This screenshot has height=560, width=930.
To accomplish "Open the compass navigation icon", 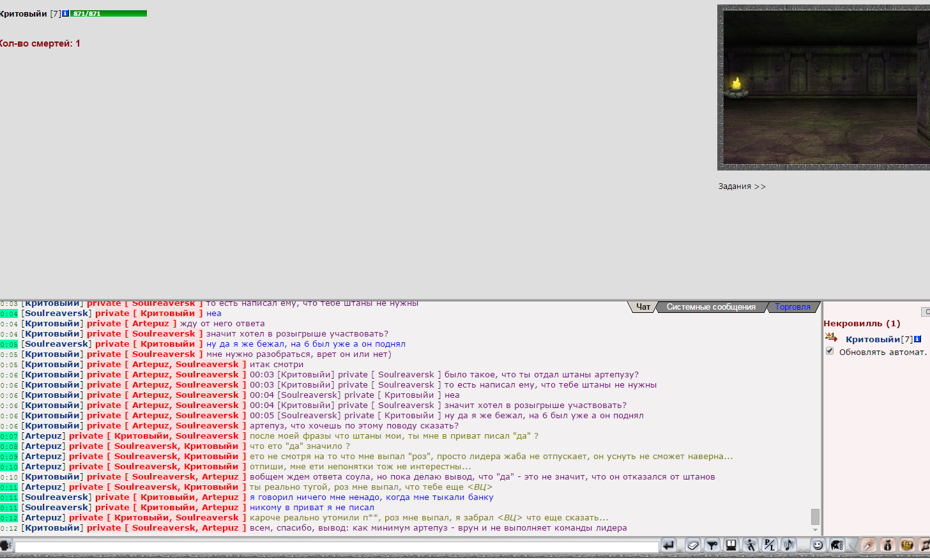I will pyautogui.click(x=869, y=545).
